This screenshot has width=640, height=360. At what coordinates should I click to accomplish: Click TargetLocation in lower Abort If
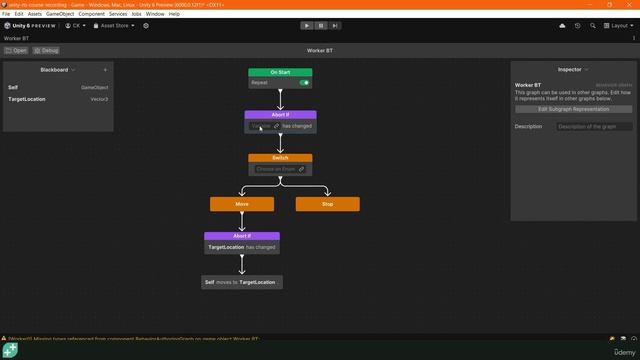tap(226, 247)
